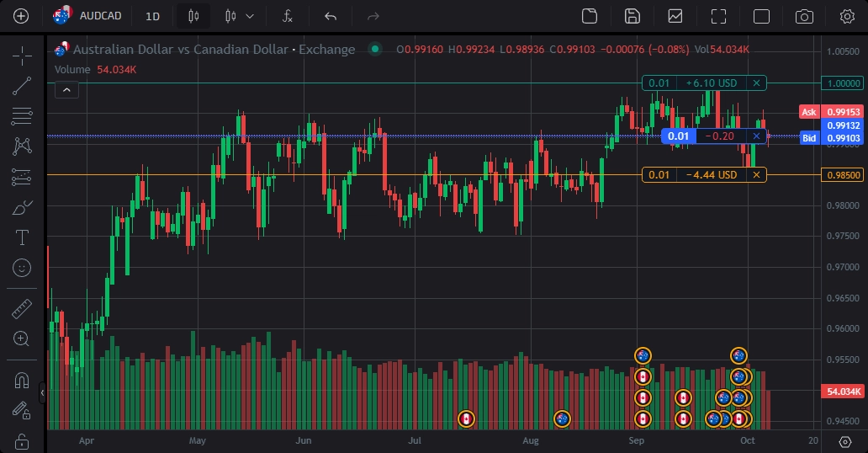Open the AUDCAD symbol search
This screenshot has width=868, height=453.
tap(87, 16)
